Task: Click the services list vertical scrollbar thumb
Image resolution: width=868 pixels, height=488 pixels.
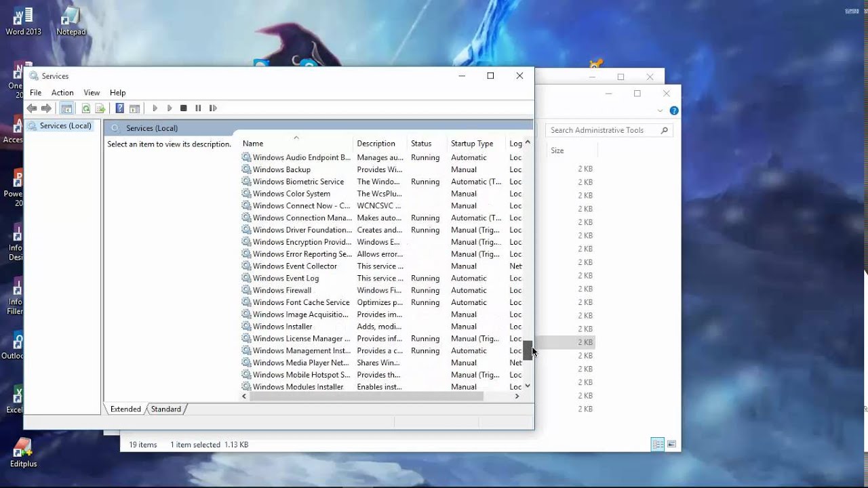Action: [528, 350]
